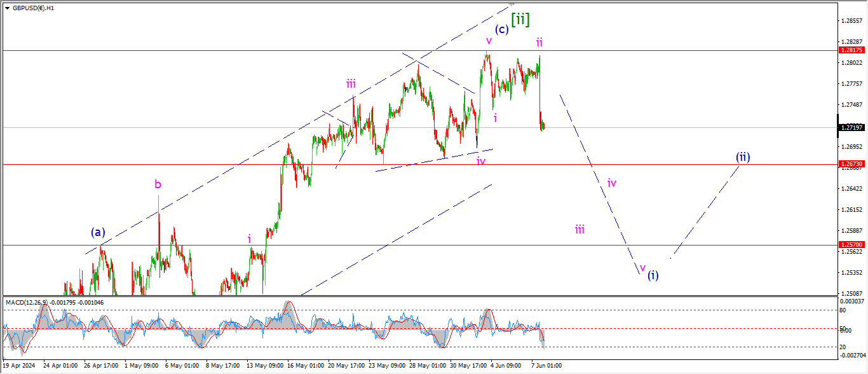Click the 20 level in the indicator scale
The image size is (868, 374).
click(844, 347)
